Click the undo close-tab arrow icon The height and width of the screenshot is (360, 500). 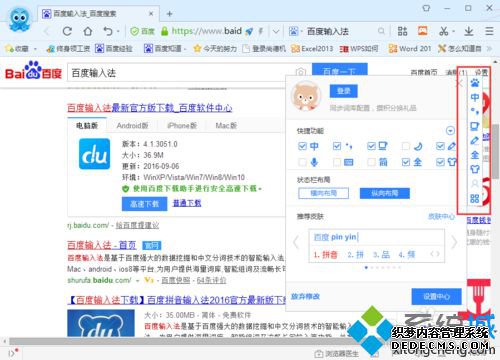point(108,31)
